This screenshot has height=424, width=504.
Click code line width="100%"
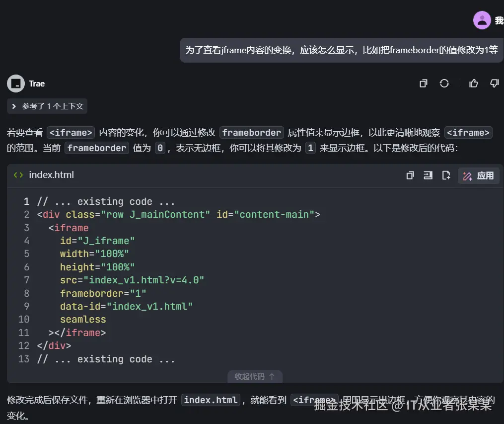94,254
